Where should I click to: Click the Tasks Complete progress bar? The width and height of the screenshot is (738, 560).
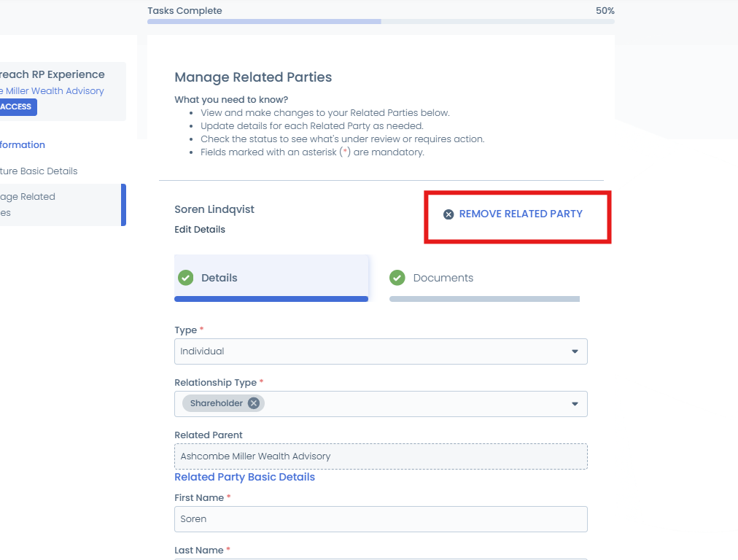pos(381,22)
